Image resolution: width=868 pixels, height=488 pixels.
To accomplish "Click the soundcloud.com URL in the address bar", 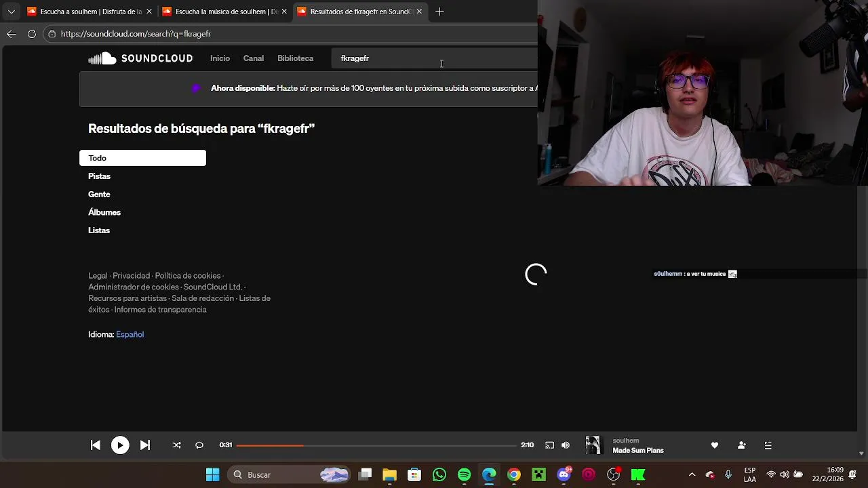I will 136,34.
